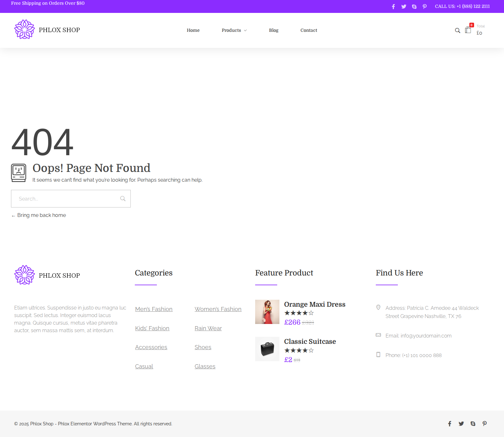
Task: Click the footer Twitter icon
Action: coord(461,424)
